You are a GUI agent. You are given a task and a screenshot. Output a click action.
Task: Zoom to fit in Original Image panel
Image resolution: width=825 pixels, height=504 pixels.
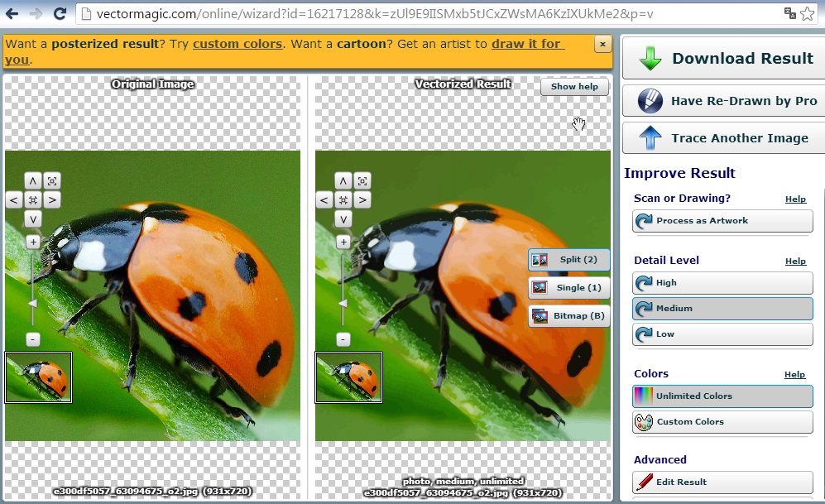(52, 181)
